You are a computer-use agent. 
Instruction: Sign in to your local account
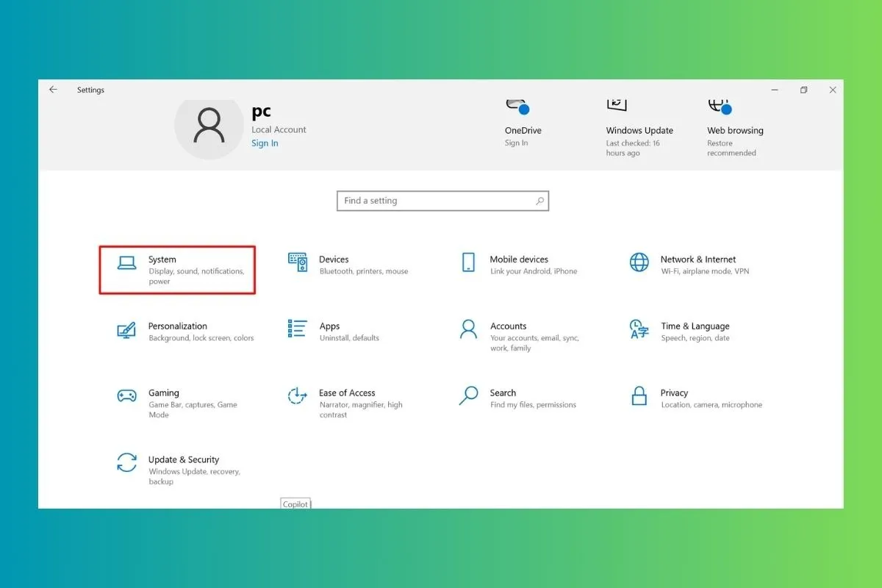pos(264,143)
